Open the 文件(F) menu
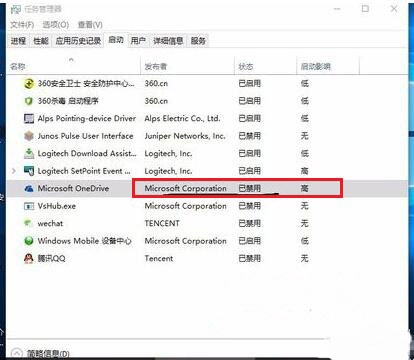The height and width of the screenshot is (360, 414). (x=22, y=25)
